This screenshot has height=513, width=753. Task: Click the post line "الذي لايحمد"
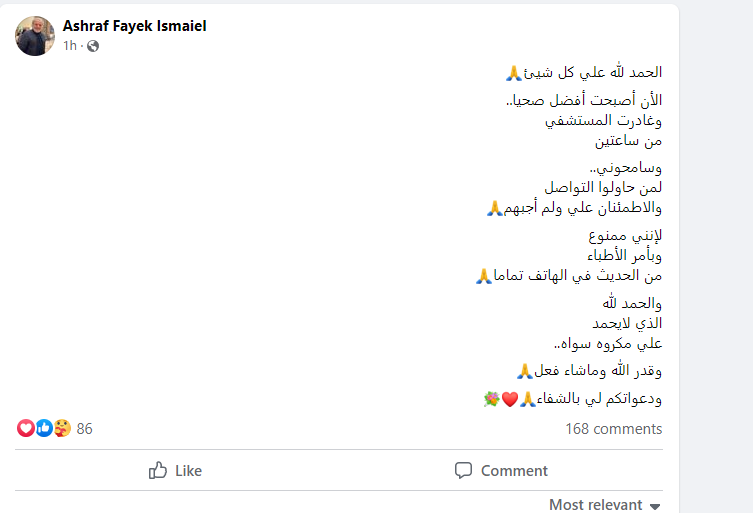(x=628, y=323)
